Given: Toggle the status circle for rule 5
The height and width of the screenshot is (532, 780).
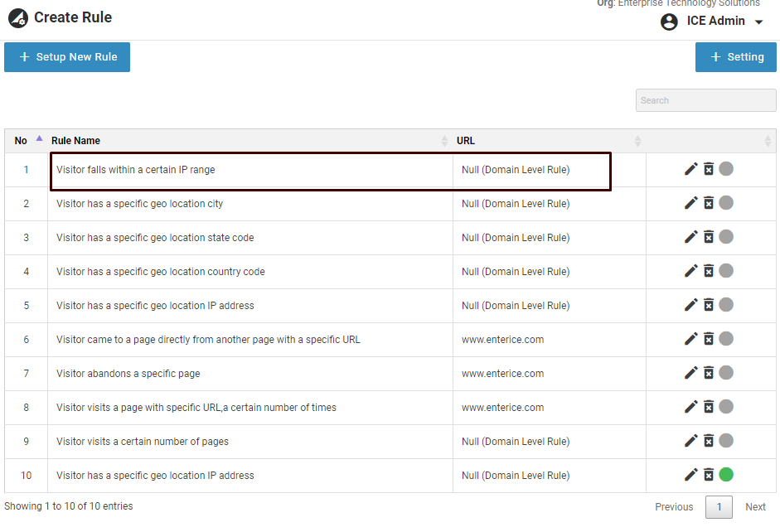Looking at the screenshot, I should 726,305.
